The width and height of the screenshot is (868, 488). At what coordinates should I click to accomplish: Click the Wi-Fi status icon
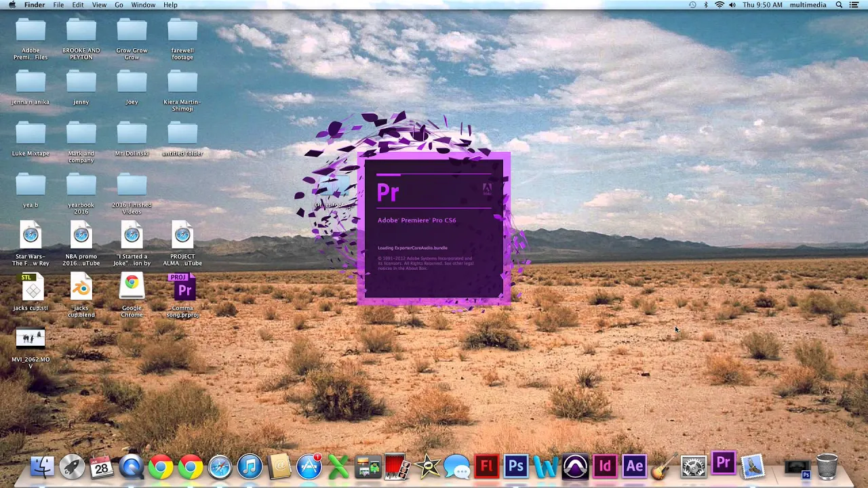tap(719, 5)
